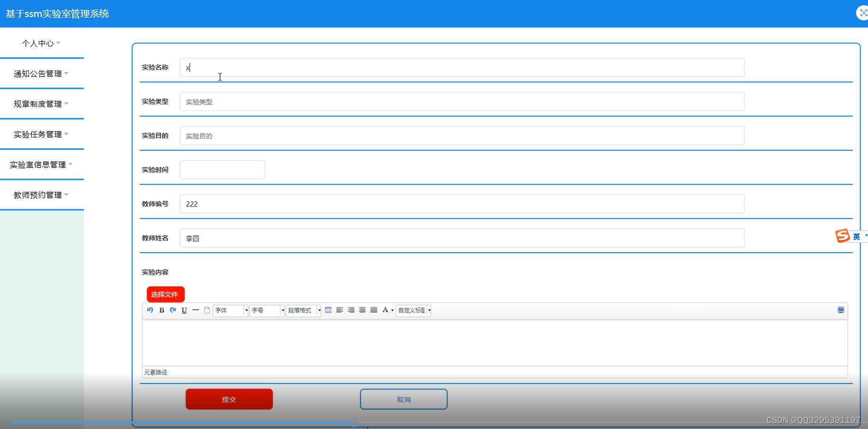Click the 实验内容 label
This screenshot has width=868, height=429.
[x=155, y=272]
